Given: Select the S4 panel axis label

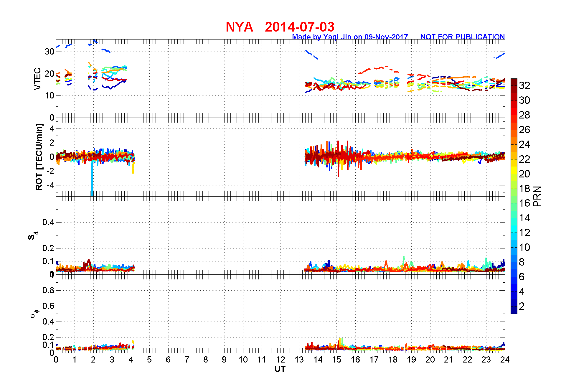Looking at the screenshot, I should (33, 236).
